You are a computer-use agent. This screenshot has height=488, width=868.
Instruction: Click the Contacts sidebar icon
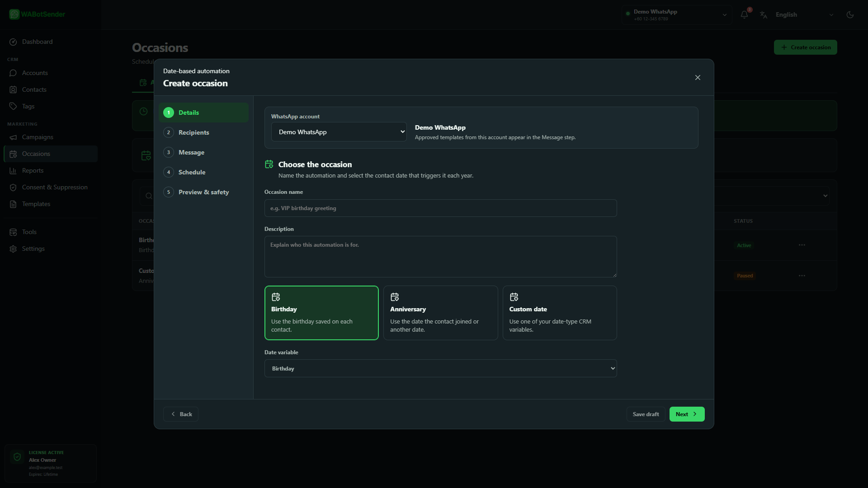13,89
